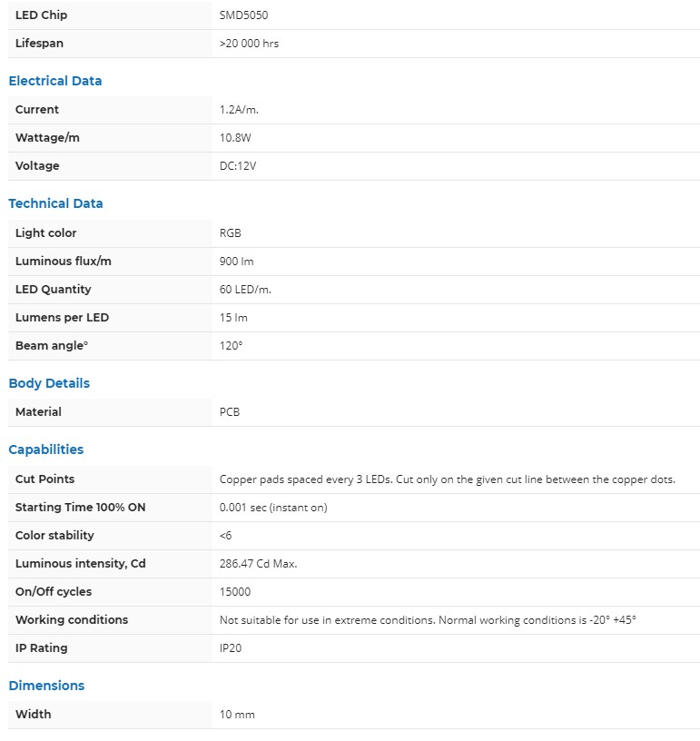Click the Starting Time 100% ON label
The image size is (700, 741).
80,508
